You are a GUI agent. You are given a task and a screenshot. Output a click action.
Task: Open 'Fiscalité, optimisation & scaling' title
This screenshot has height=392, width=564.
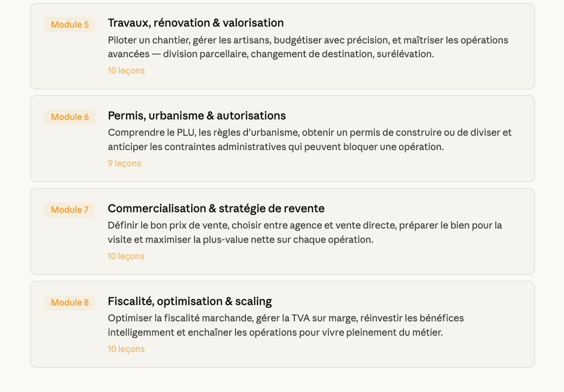(190, 301)
